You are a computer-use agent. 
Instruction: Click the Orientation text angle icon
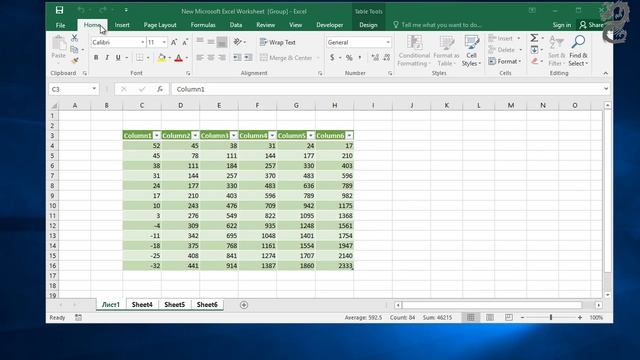[x=238, y=42]
